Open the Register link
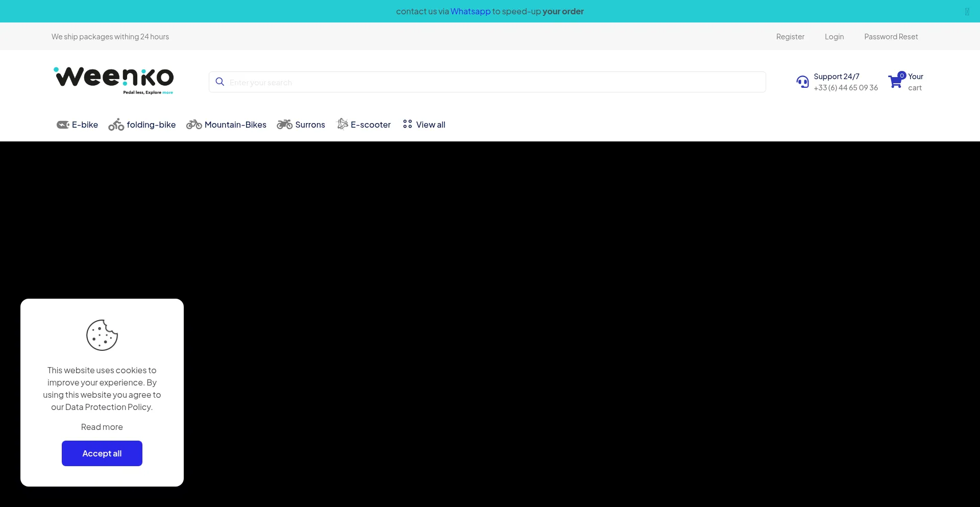The width and height of the screenshot is (980, 507). click(790, 36)
